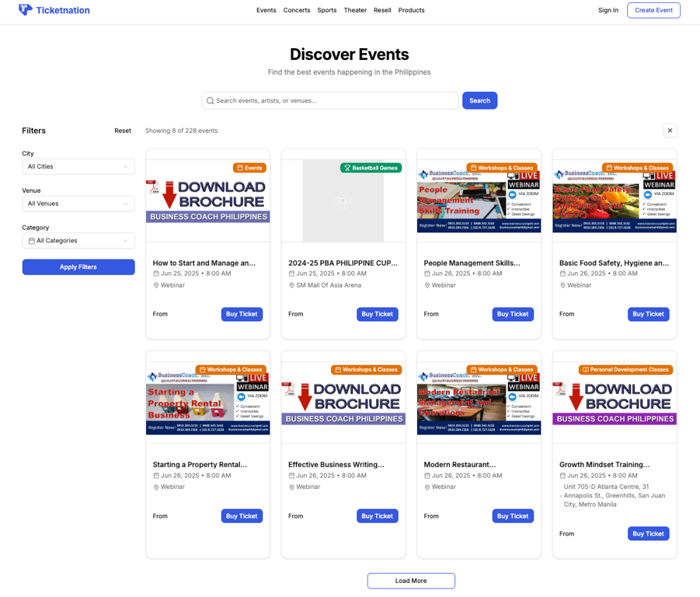Click calendar icon on 2024-25 PBA Philippine Cup card
Viewport: 700px width, 597px height.
(x=291, y=274)
